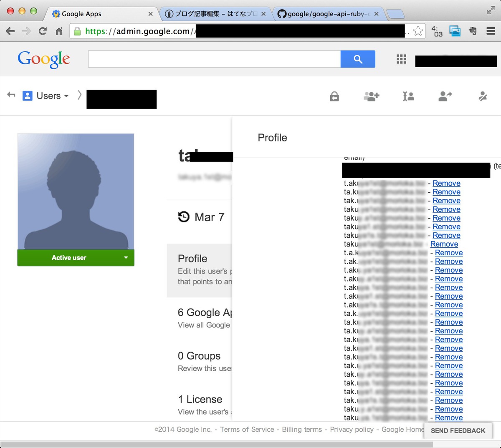This screenshot has height=448, width=501.
Task: Enter full screen with the corner arrows icon
Action: pos(491,10)
